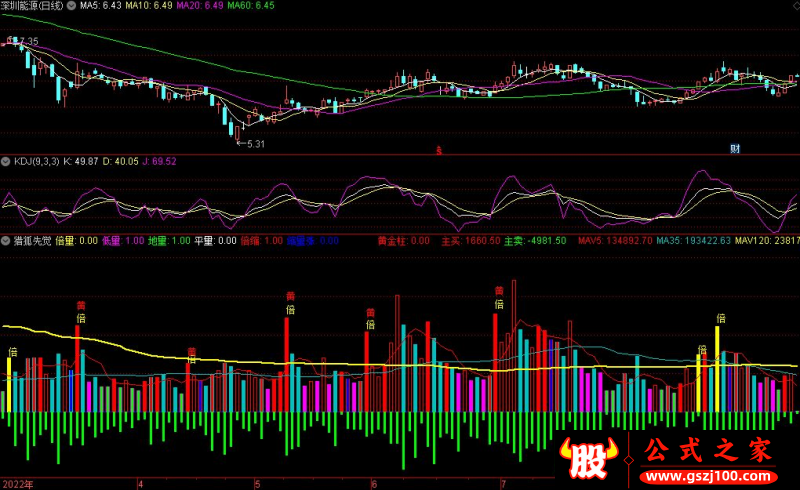The height and width of the screenshot is (490, 800).
Task: Click the J: 69.52 reading
Action: [159, 162]
